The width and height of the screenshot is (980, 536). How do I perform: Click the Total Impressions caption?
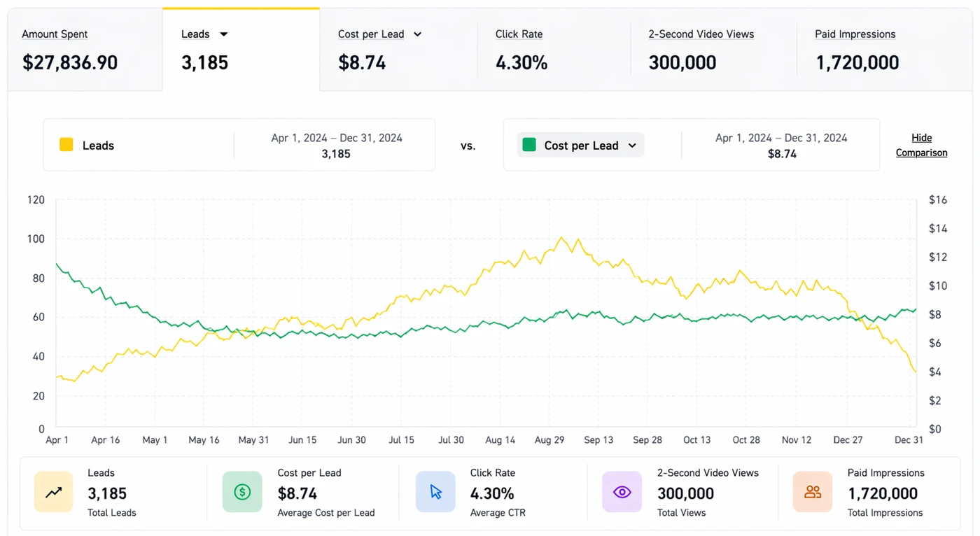885,513
